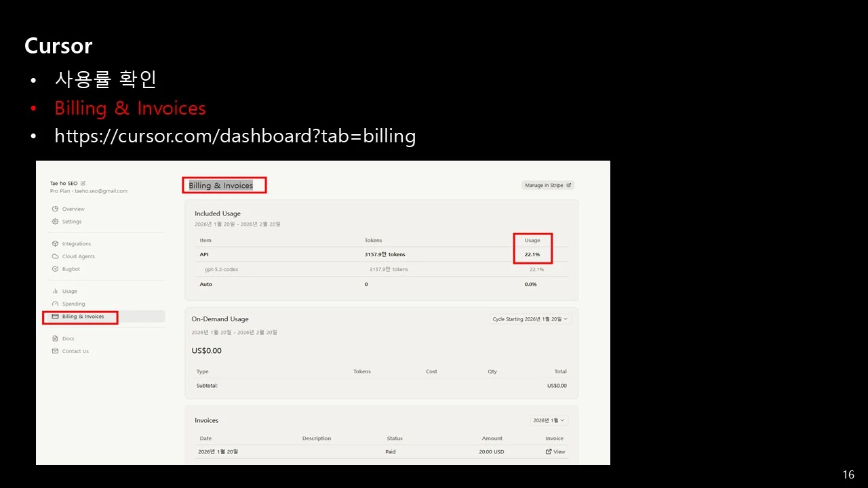Click the invoice date 2026년 1월 20일

tap(218, 452)
